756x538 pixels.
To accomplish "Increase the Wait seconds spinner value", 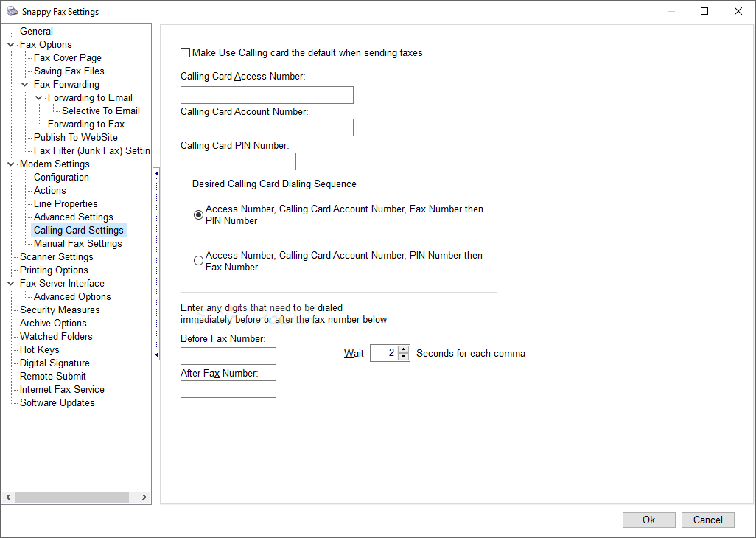I will (x=404, y=349).
